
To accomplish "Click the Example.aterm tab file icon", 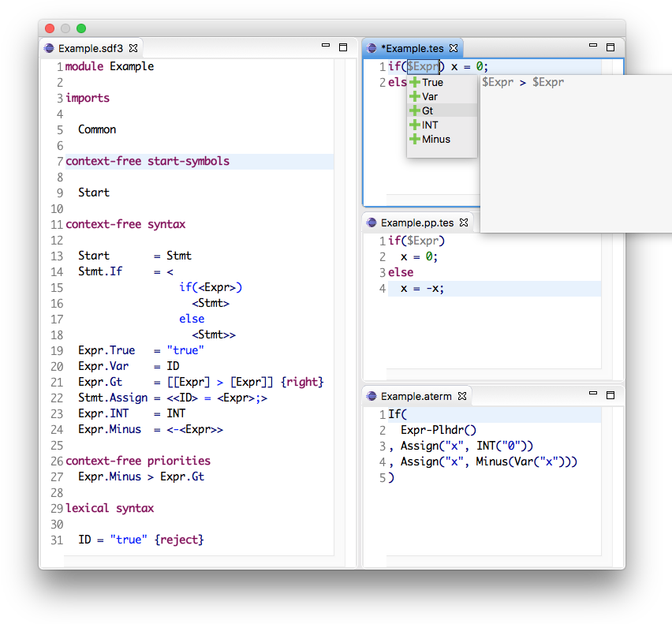I will point(372,396).
